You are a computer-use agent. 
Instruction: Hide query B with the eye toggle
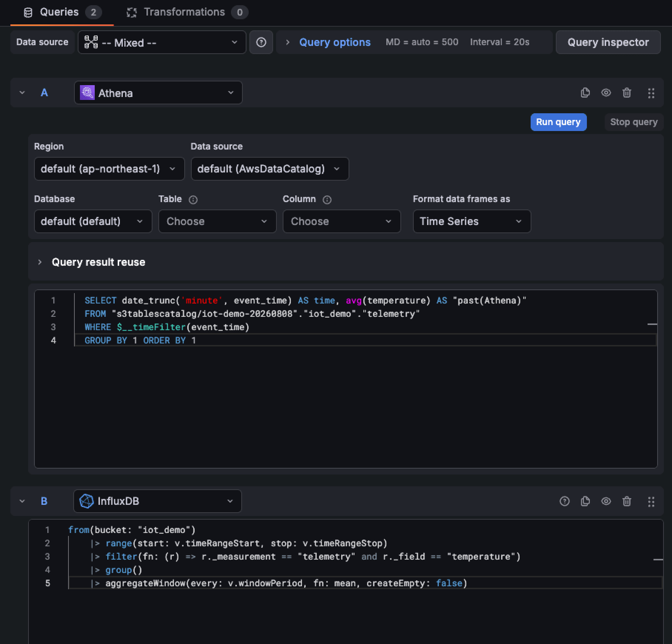point(606,501)
